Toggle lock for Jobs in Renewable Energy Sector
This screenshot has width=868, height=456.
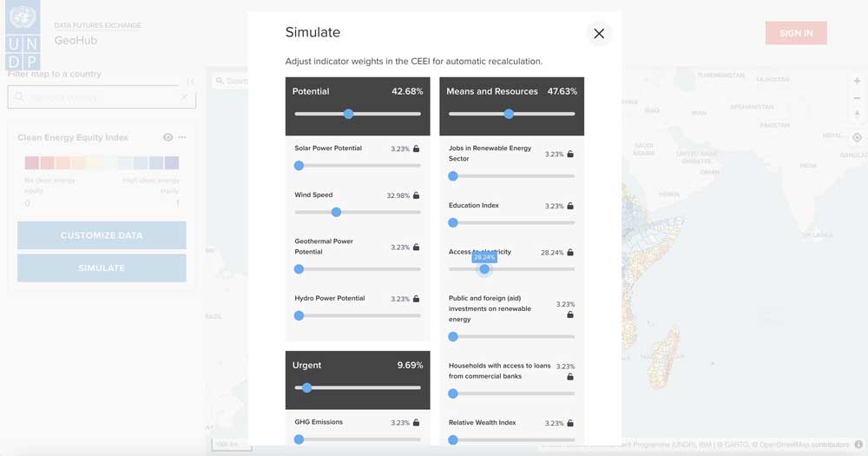pos(570,154)
